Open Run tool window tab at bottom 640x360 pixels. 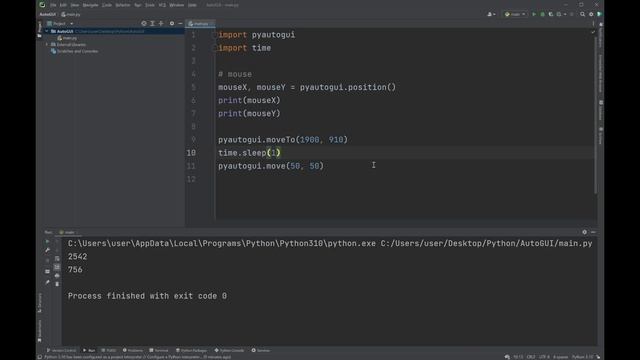tap(89, 350)
